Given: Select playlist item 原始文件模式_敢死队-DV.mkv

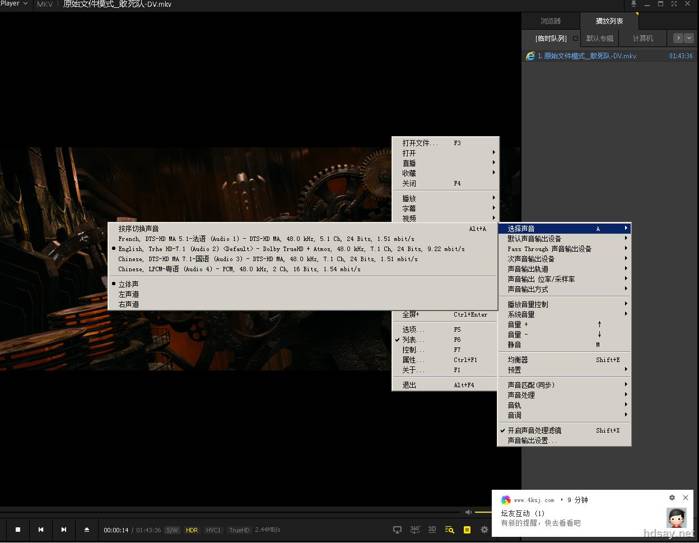Looking at the screenshot, I should [x=610, y=56].
